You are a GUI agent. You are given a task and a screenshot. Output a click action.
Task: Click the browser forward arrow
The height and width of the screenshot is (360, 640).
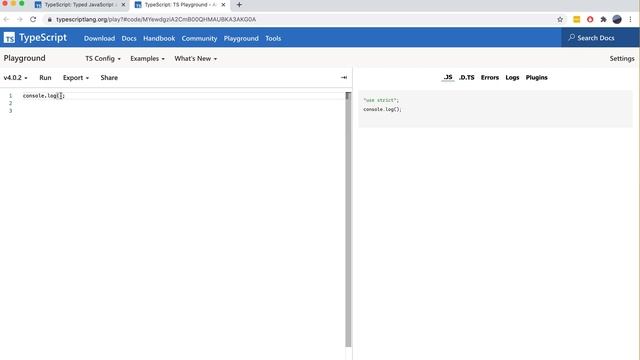click(19, 19)
